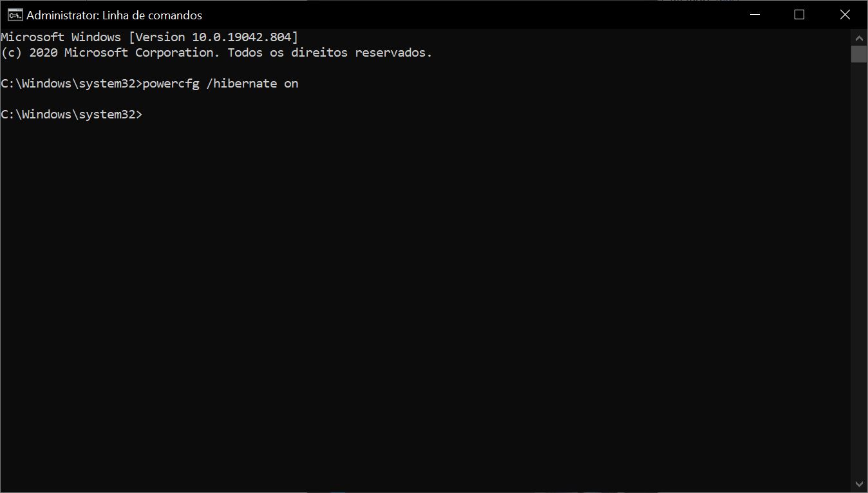Click 'Todos os direitos reservados.' text
868x493 pixels.
[x=330, y=53]
